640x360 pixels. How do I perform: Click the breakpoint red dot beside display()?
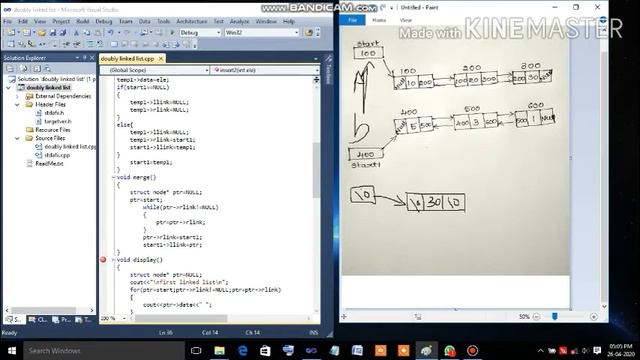(x=103, y=260)
